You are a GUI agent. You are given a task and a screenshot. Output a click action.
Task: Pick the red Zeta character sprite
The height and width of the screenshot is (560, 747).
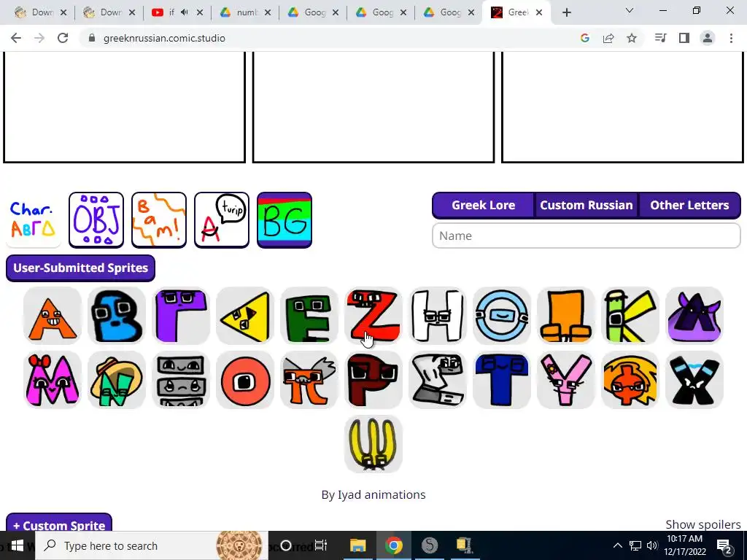tap(373, 316)
